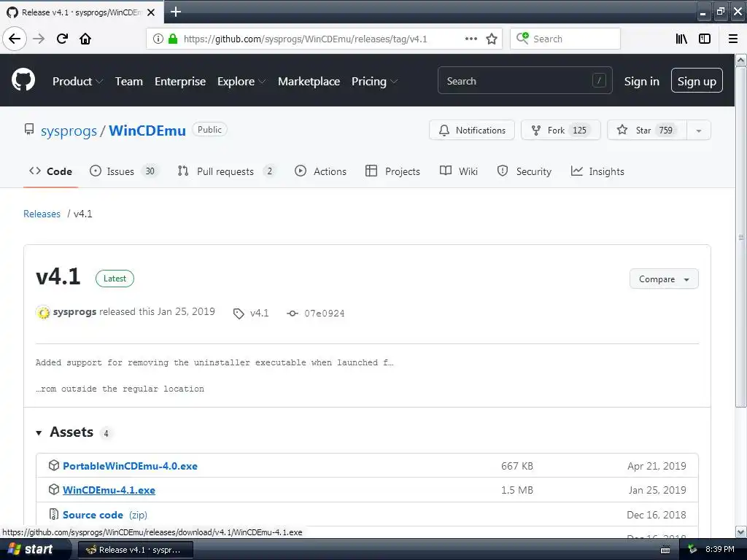The image size is (747, 560).
Task: Click the system tray network icon
Action: [692, 549]
